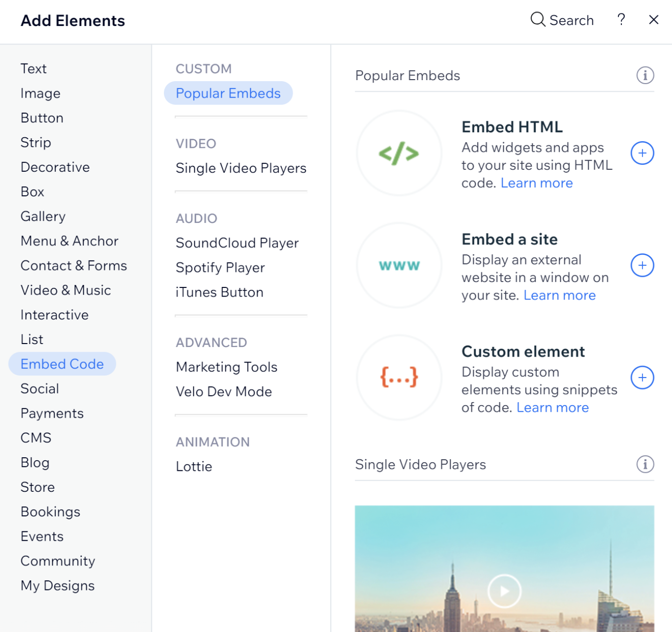672x632 pixels.
Task: Open the help question mark icon
Action: tap(621, 20)
